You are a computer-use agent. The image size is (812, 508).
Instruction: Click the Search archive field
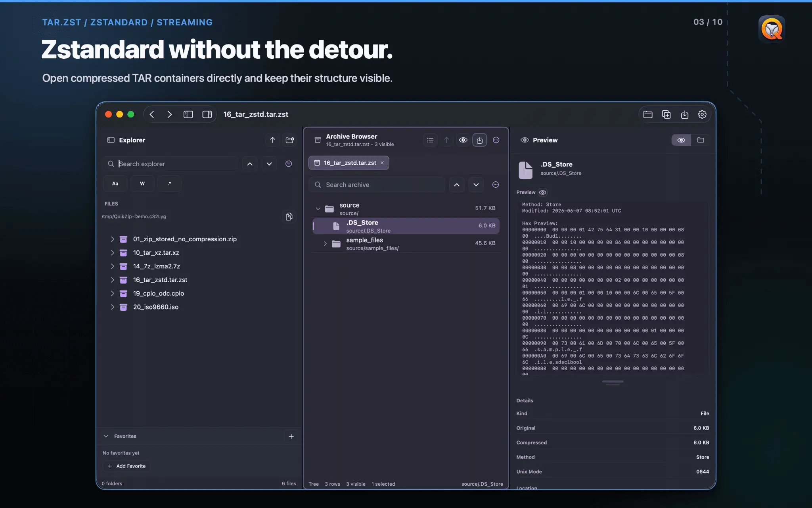coord(377,185)
